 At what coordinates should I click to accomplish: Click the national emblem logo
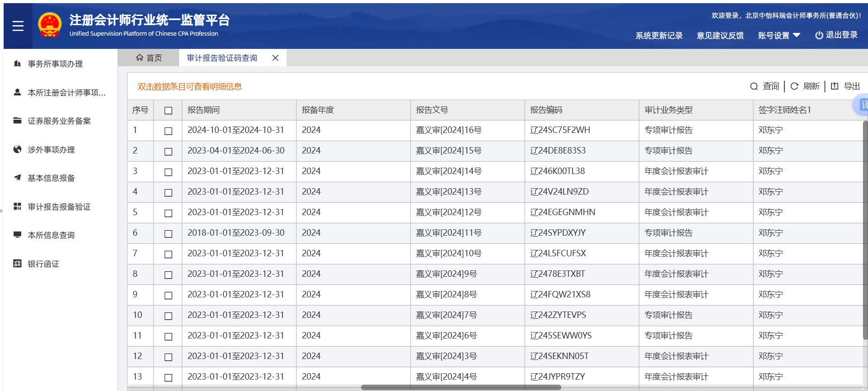[50, 25]
